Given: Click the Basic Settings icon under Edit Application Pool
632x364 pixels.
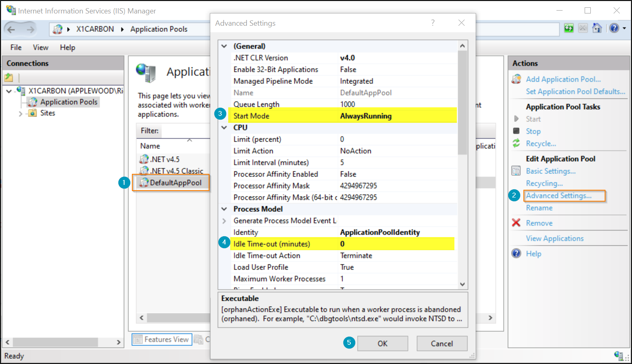Looking at the screenshot, I should pyautogui.click(x=516, y=171).
